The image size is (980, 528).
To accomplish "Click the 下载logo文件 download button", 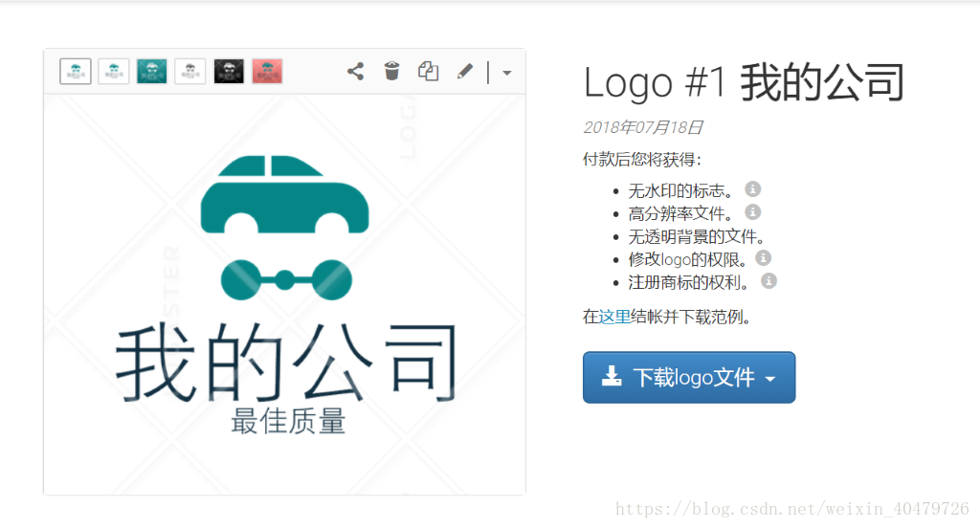I will click(689, 378).
